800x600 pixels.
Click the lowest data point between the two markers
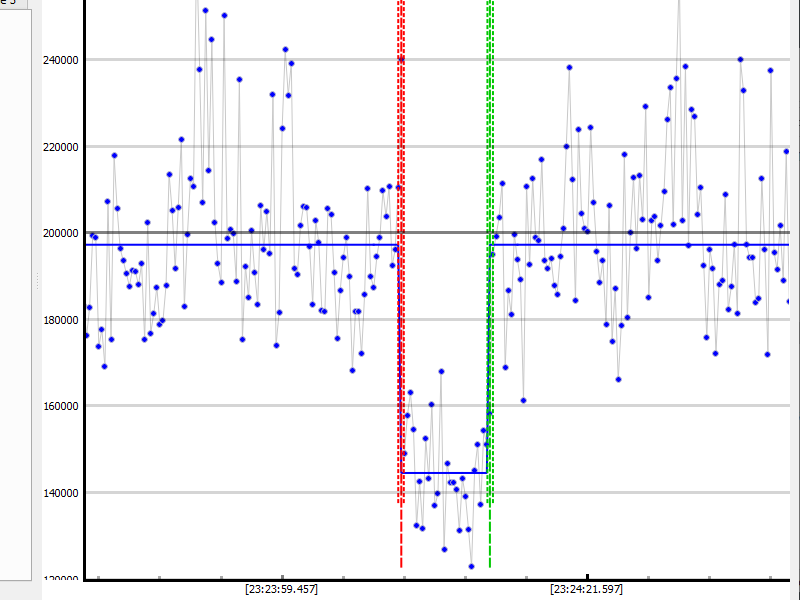point(471,566)
